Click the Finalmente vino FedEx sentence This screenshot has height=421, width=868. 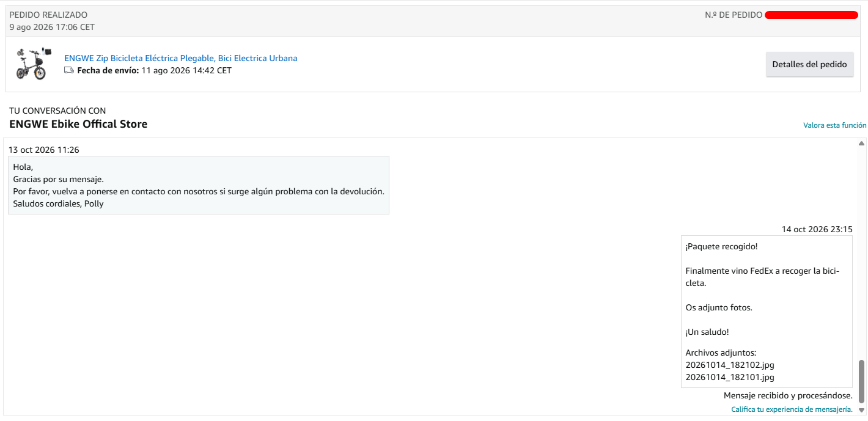[763, 277]
